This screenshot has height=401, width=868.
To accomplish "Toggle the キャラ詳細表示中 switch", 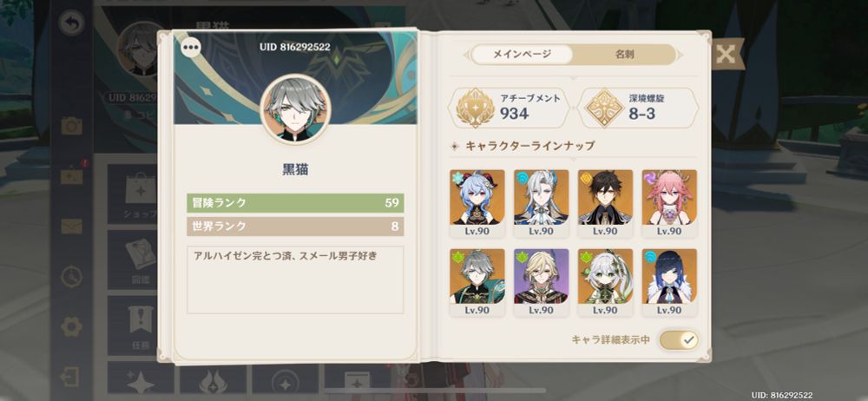I will pos(679,339).
